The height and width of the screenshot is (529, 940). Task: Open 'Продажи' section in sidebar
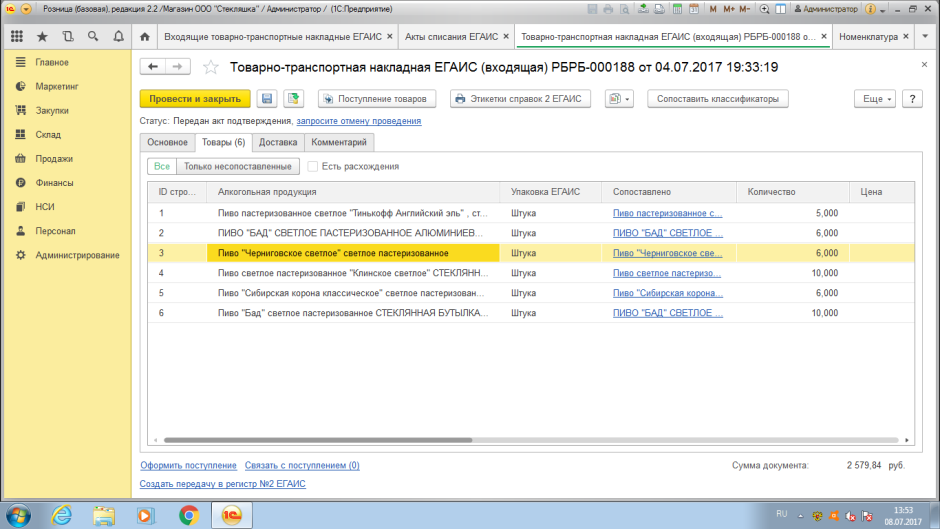[54, 158]
